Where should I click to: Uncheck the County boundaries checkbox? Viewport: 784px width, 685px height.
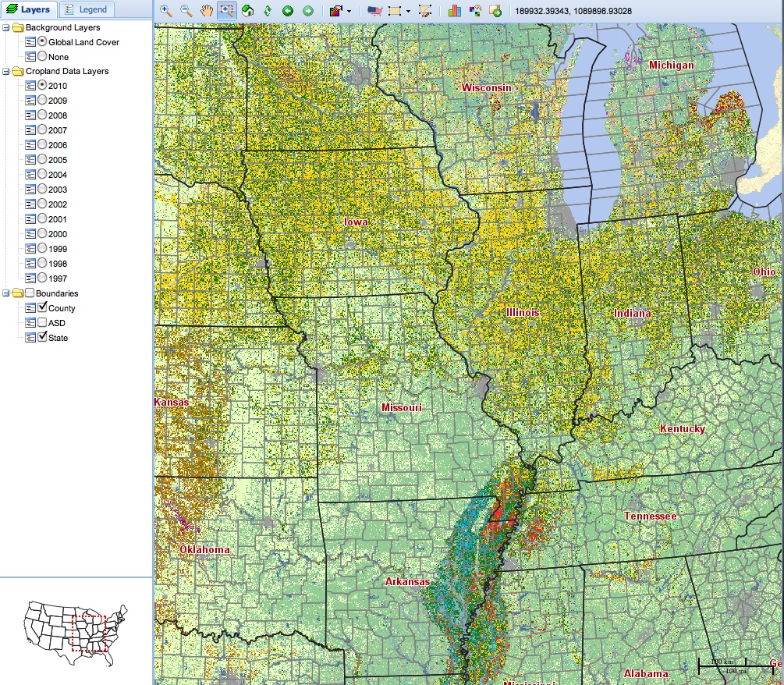pyautogui.click(x=42, y=307)
